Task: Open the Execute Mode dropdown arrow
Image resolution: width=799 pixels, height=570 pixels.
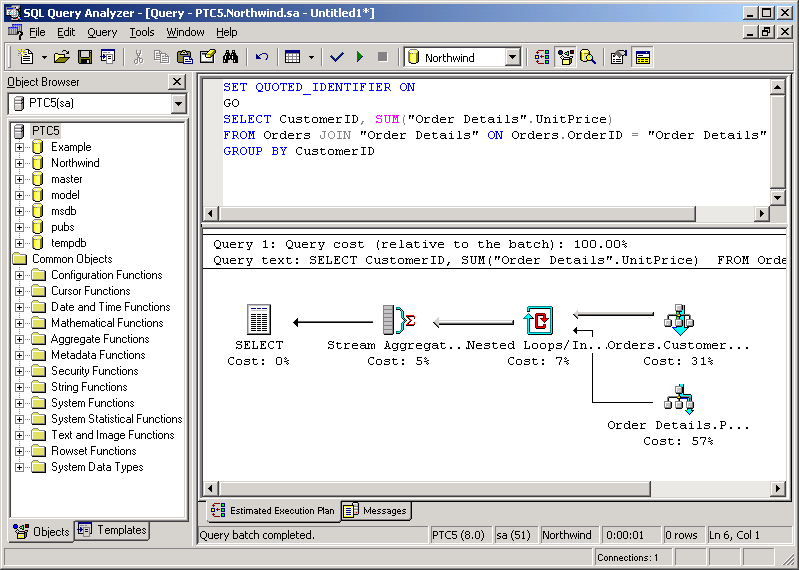Action: (311, 58)
